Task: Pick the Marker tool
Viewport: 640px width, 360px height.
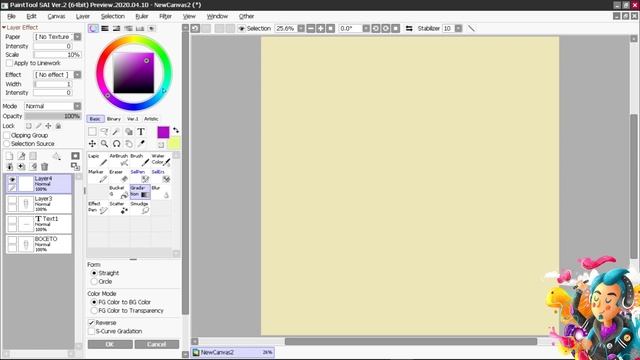Action: [98, 176]
